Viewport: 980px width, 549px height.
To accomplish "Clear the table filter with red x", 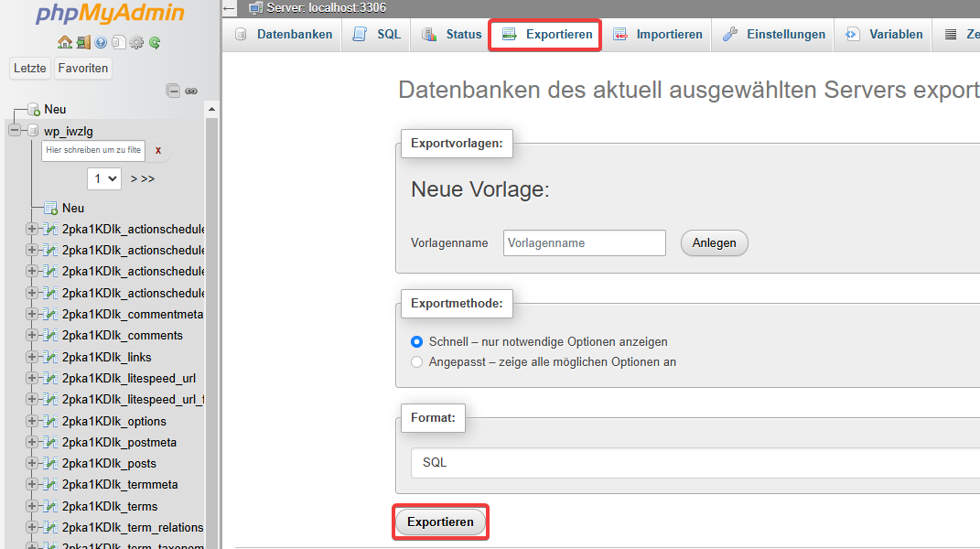I will point(158,150).
